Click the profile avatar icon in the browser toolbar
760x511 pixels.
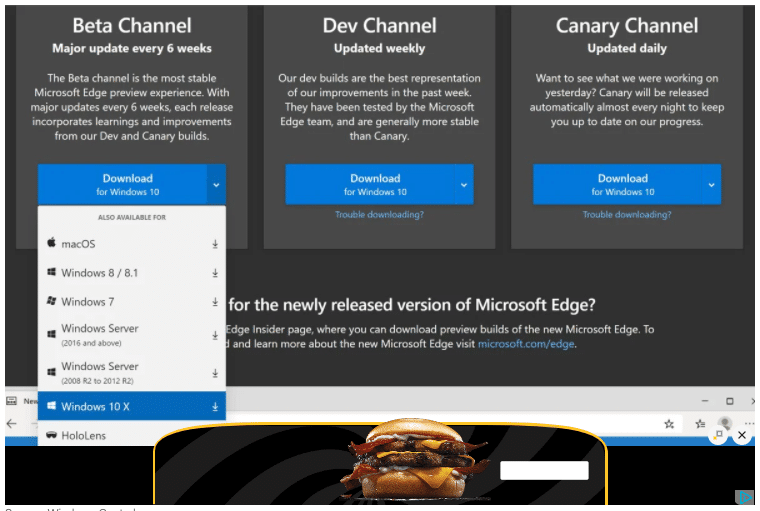click(724, 423)
